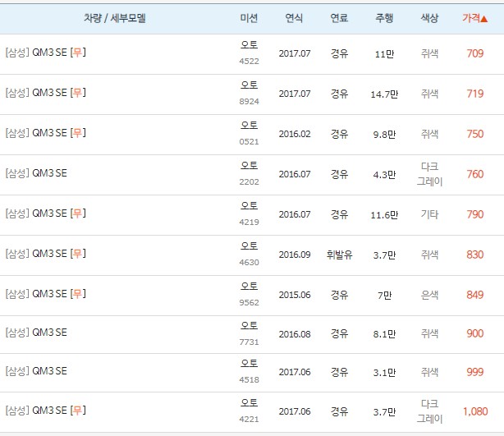Click mileage 8.1만
The height and width of the screenshot is (436, 504).
pyautogui.click(x=384, y=334)
